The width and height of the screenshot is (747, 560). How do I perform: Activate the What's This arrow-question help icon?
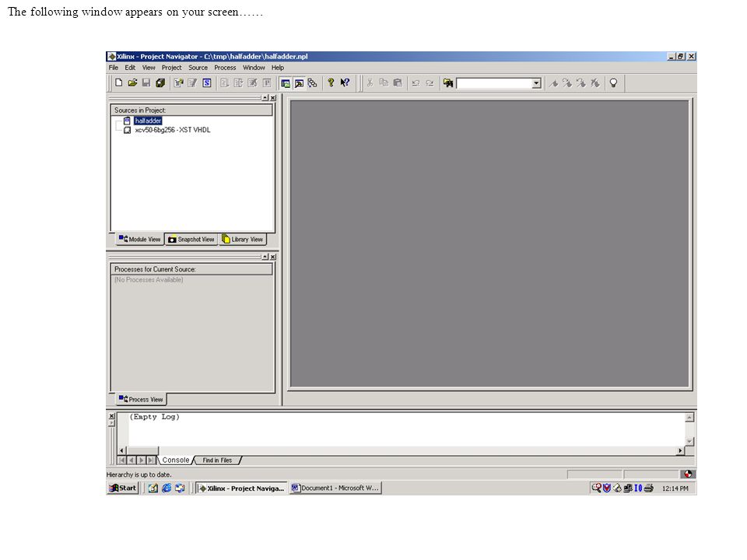[345, 83]
